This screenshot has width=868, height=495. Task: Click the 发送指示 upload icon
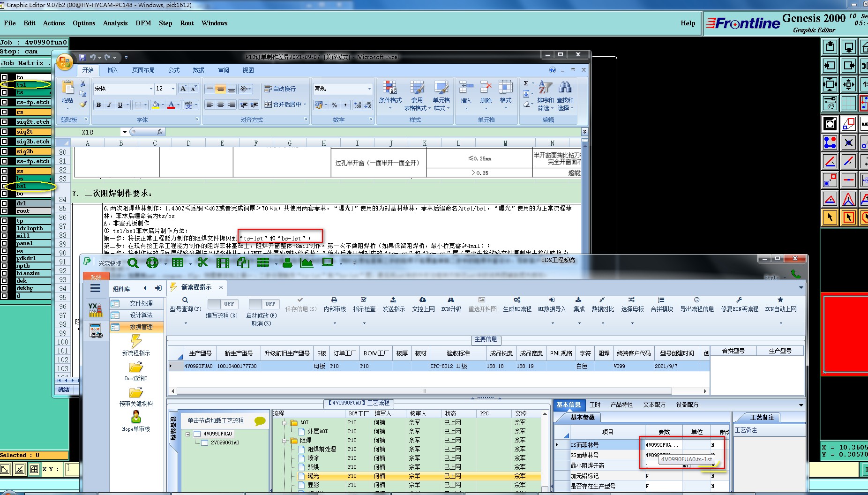point(393,300)
